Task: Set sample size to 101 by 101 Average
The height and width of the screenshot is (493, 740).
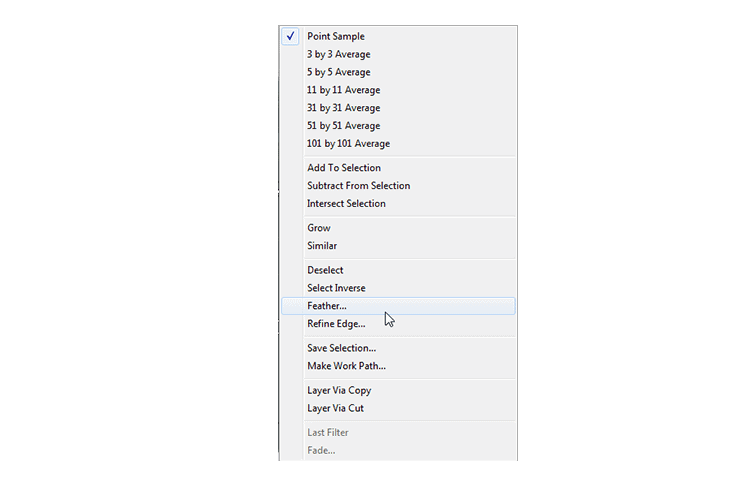Action: [398, 144]
